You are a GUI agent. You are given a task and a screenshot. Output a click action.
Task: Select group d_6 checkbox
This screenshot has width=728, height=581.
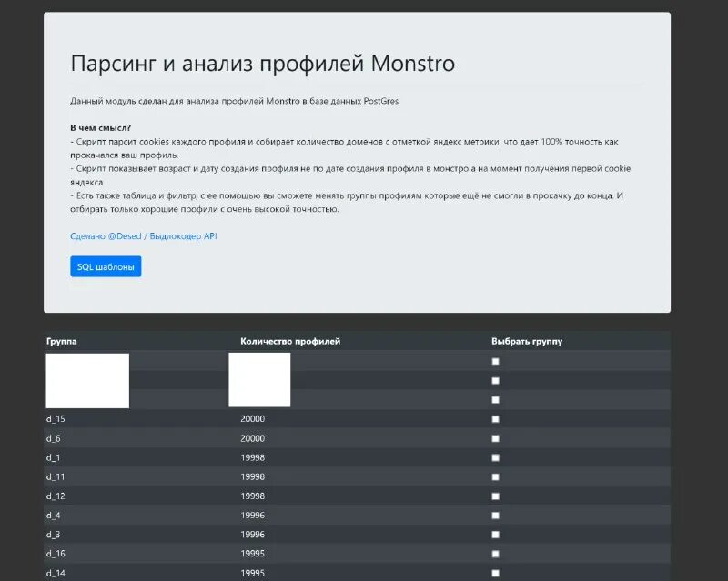[x=495, y=438]
